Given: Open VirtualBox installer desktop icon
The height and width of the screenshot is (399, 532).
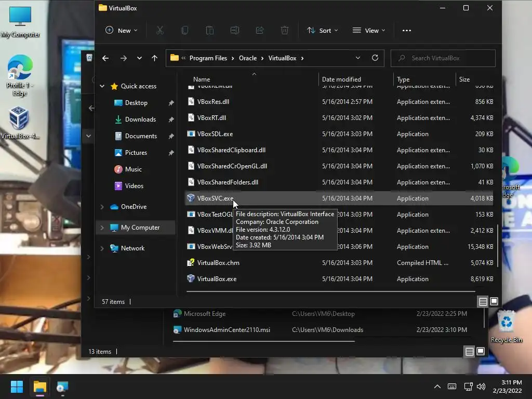Looking at the screenshot, I should pyautogui.click(x=20, y=123).
